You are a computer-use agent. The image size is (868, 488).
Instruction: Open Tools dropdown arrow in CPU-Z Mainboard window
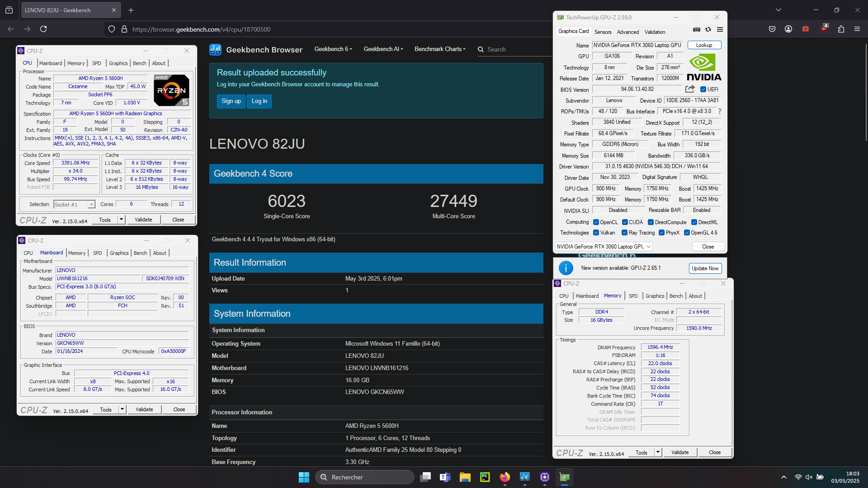click(122, 409)
